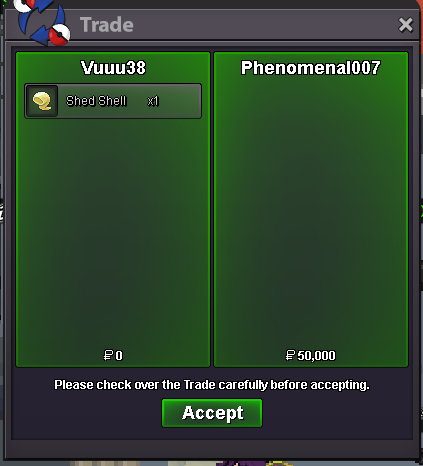
Task: Click the lower Pokéball in the Trade icon
Action: 60,34
